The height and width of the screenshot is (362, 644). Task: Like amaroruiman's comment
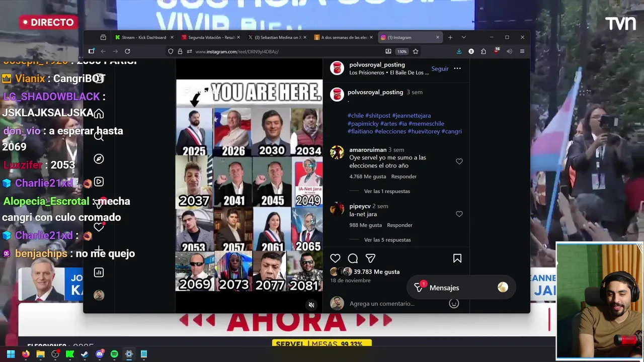(x=459, y=161)
